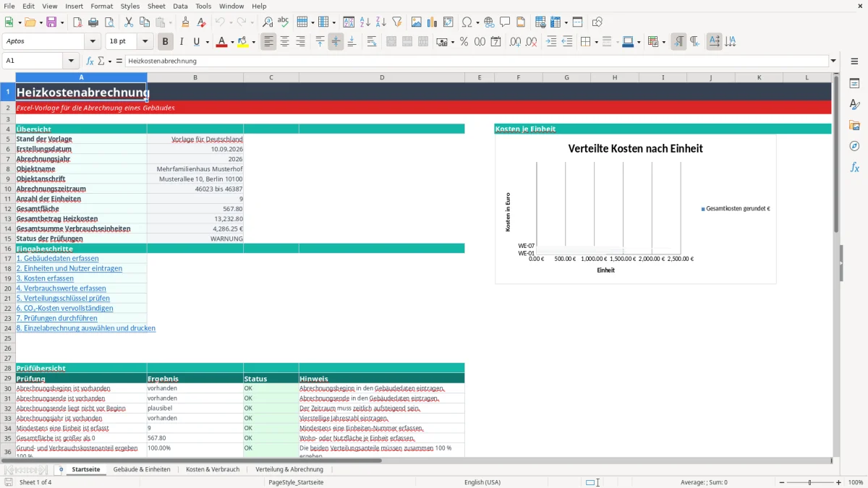Apply the yellow background color swatch

tap(242, 42)
